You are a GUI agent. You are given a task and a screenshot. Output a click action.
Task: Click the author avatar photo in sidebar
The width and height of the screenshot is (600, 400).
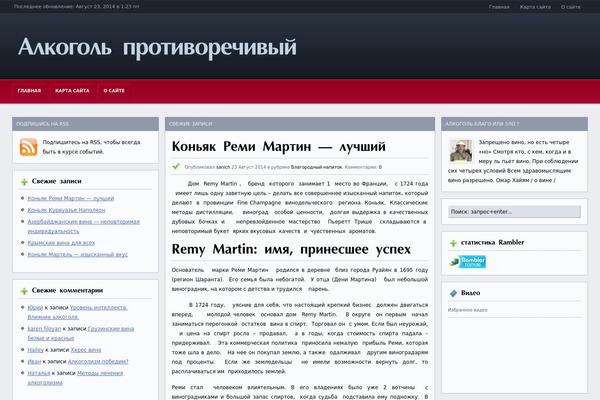tap(461, 151)
